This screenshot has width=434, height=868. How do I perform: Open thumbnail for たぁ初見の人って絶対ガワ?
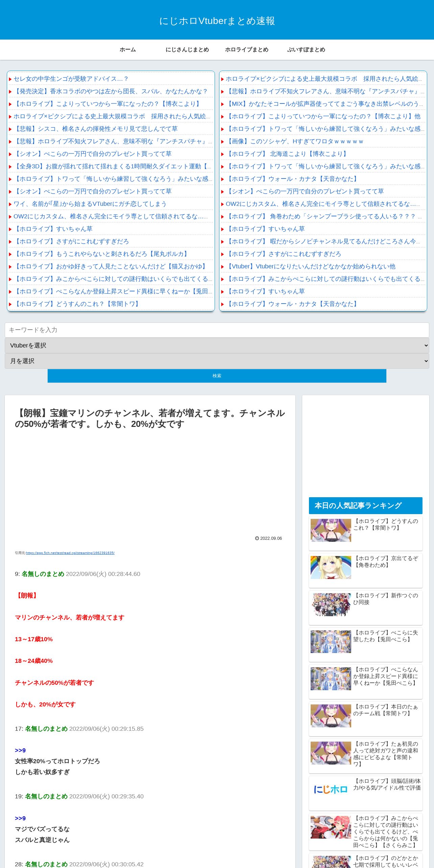coord(331,753)
